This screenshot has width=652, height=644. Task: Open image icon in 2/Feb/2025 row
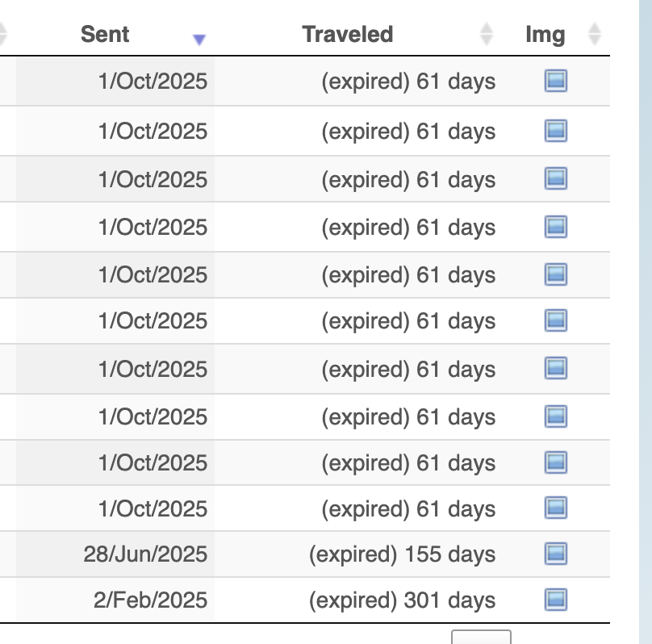tap(556, 600)
